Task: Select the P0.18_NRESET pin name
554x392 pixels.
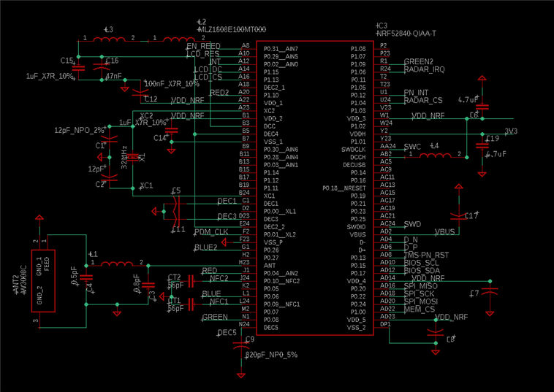Action: [x=344, y=188]
